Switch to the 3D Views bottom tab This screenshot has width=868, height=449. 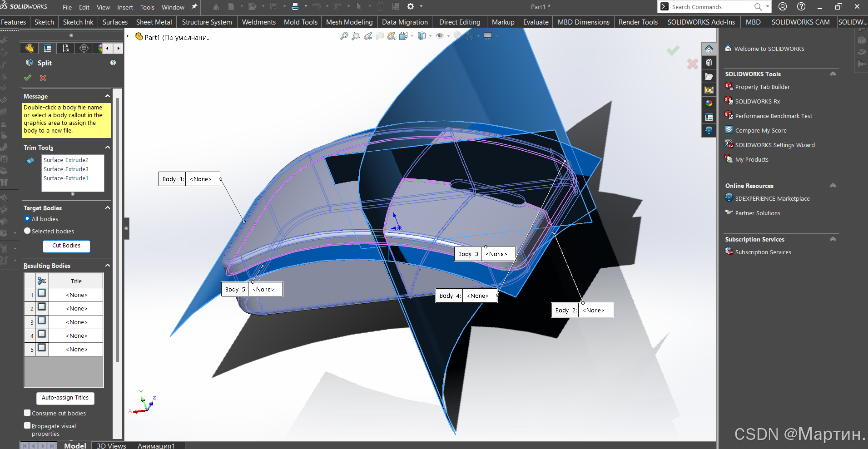point(111,445)
